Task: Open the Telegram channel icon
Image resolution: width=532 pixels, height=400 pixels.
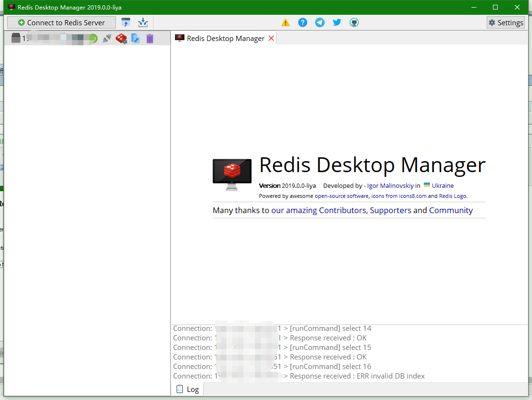Action: tap(320, 22)
